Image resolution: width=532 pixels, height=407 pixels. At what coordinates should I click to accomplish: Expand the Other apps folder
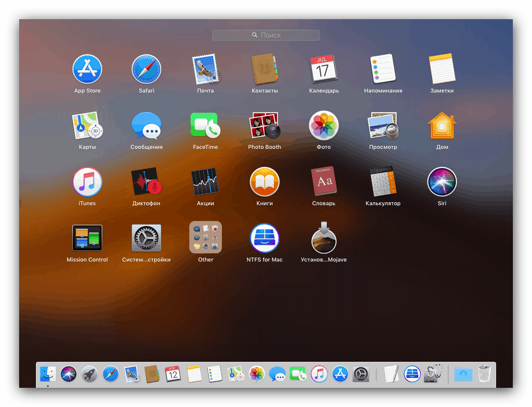click(206, 238)
